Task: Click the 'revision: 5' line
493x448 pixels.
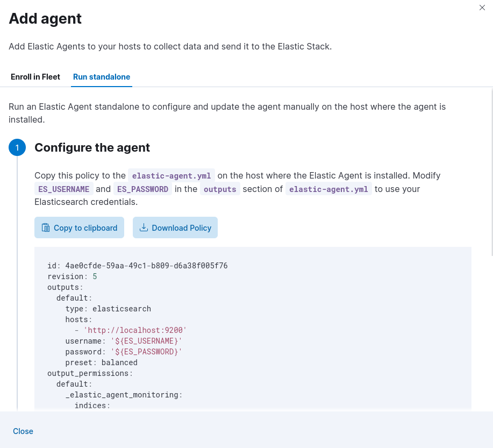Action: [73, 276]
